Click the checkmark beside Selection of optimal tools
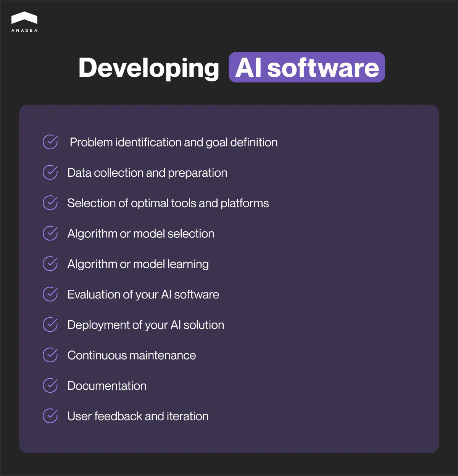Screen dimensions: 458x476 pos(50,203)
